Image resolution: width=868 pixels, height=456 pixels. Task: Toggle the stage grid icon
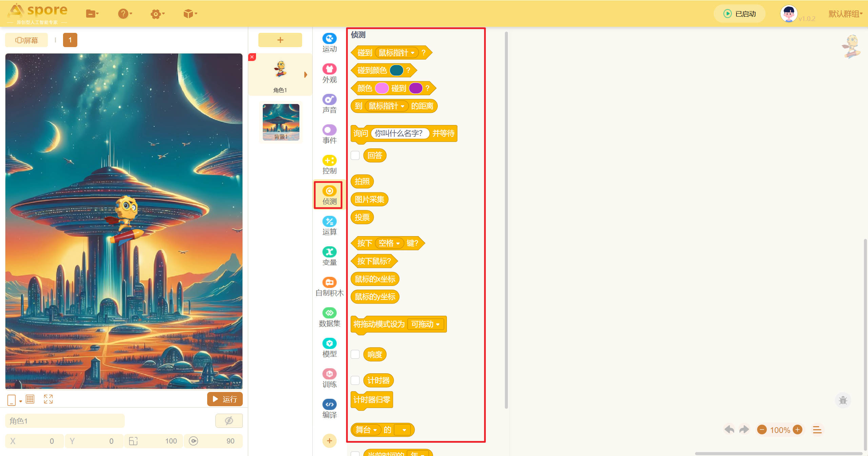point(30,399)
